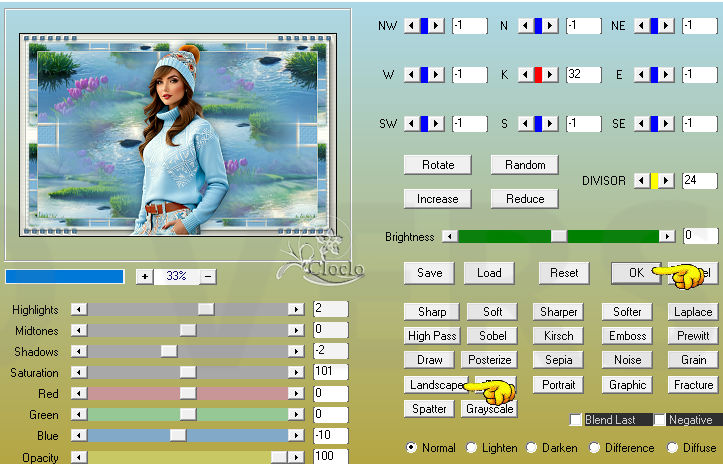This screenshot has width=723, height=464.
Task: Toggle the Negative checkbox
Action: 661,420
